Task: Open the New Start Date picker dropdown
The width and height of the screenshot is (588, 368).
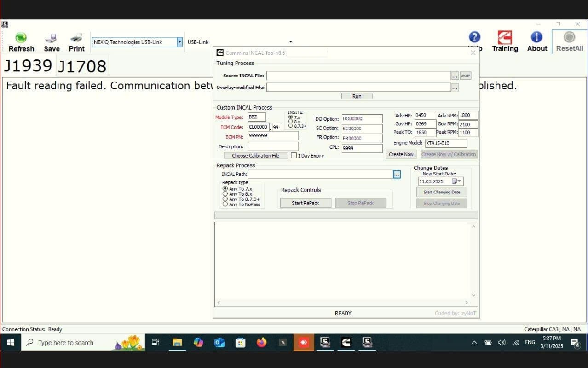Action: [459, 181]
